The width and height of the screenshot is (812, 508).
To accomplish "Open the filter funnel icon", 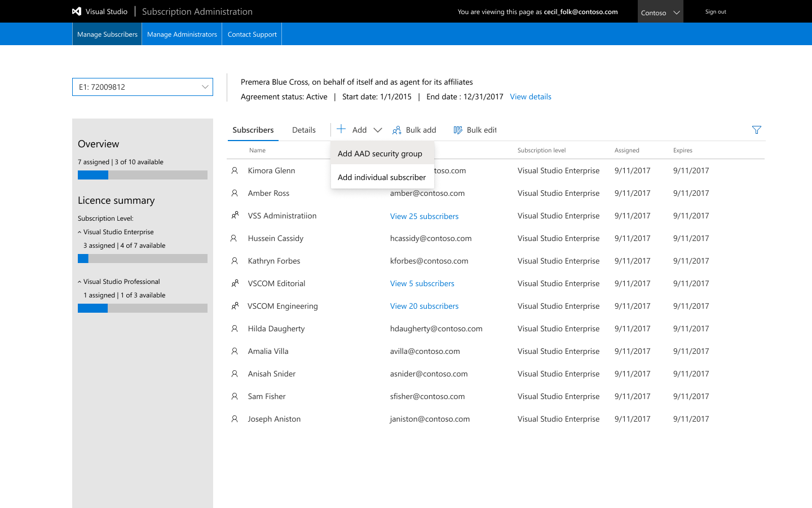I will pos(757,130).
